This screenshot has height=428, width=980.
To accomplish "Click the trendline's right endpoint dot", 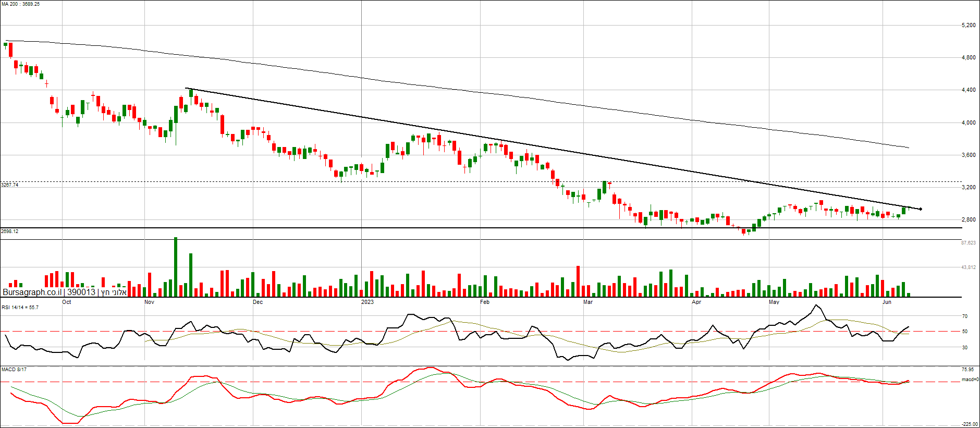I will (921, 209).
